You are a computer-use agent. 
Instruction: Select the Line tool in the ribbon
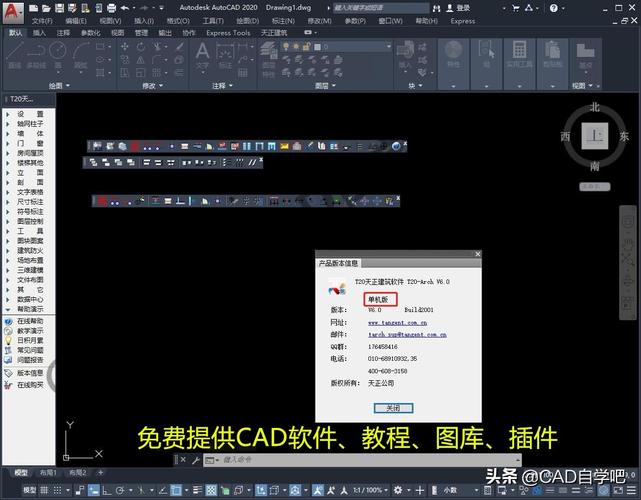coord(15,54)
